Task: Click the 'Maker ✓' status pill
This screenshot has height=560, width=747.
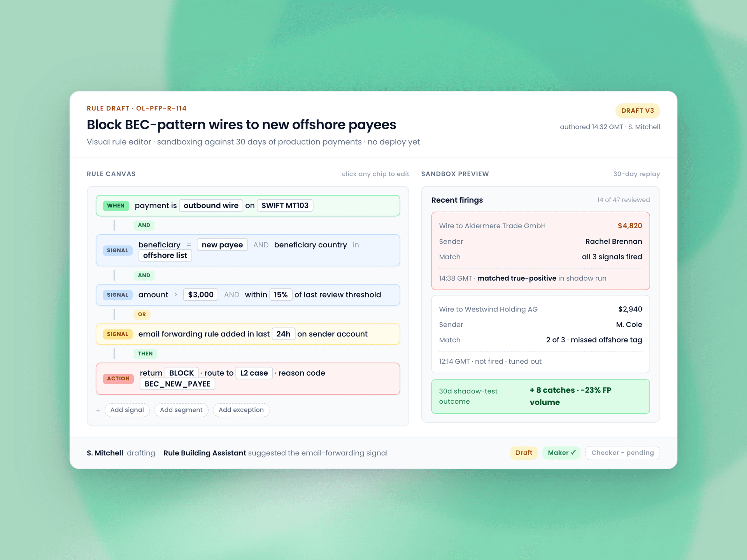Action: (x=561, y=453)
